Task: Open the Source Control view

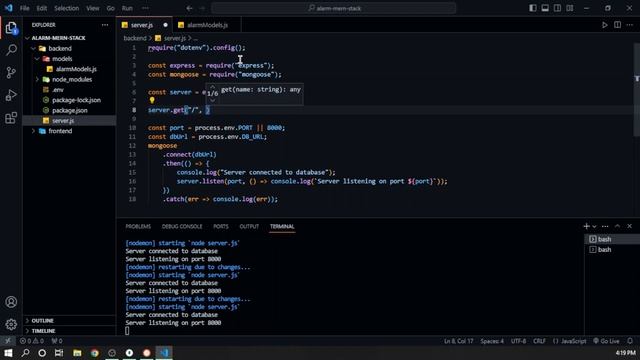Action: click(11, 73)
